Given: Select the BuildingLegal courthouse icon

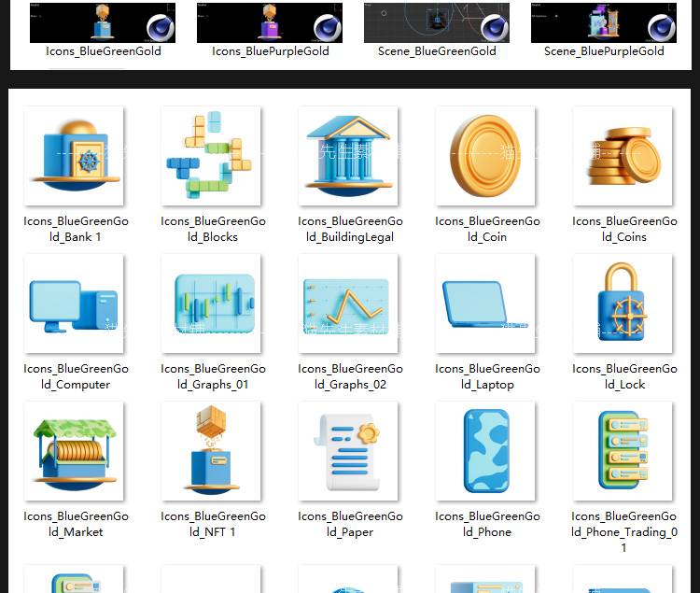Looking at the screenshot, I should 348,156.
